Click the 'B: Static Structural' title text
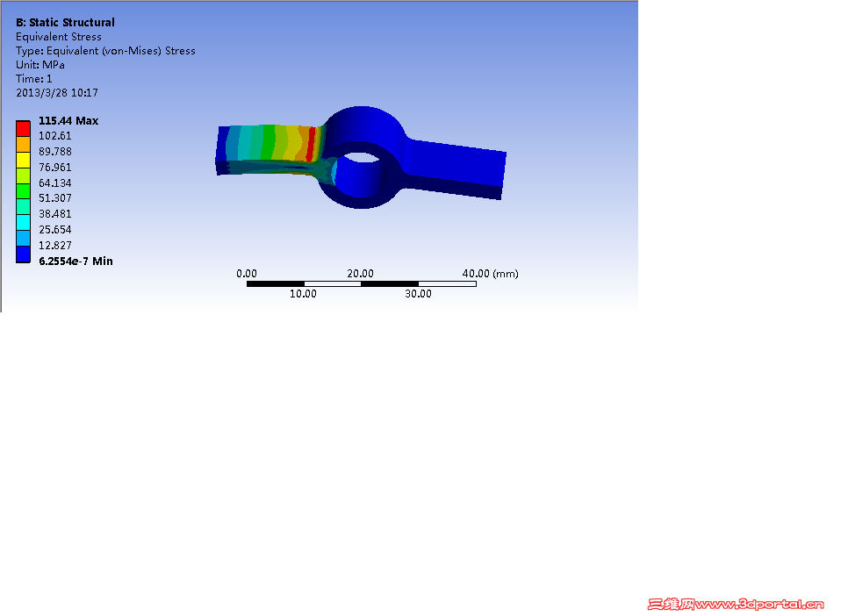Screen dimensions: 841x616 pos(65,23)
